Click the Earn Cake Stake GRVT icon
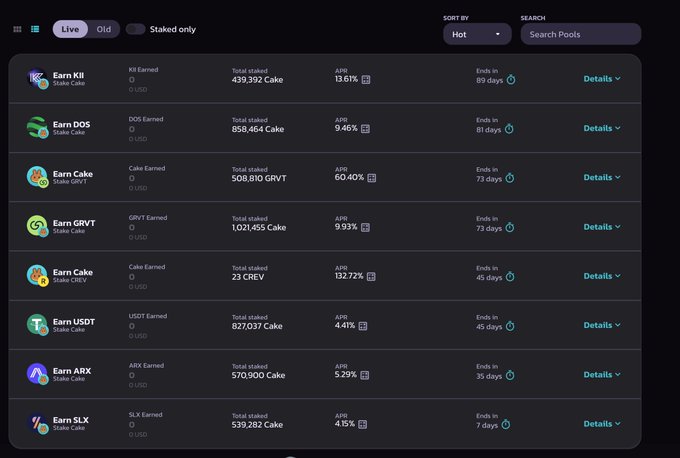680x458 pixels. click(37, 177)
